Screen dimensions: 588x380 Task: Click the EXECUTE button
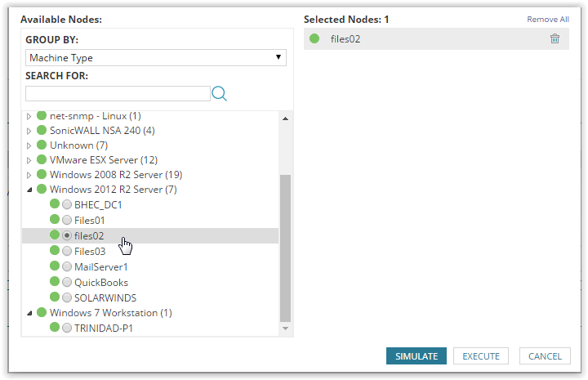click(481, 356)
